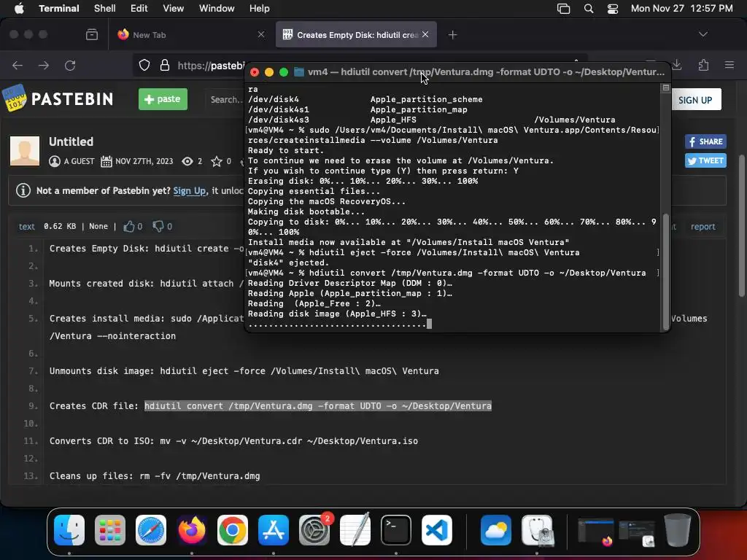The image size is (747, 560).
Task: Open Google Chrome from the Dock
Action: coord(233,530)
